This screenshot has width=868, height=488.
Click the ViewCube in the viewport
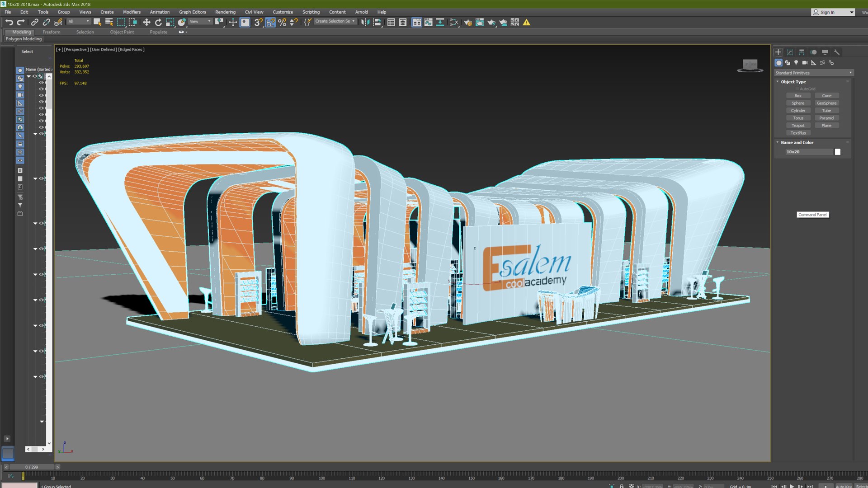click(750, 66)
